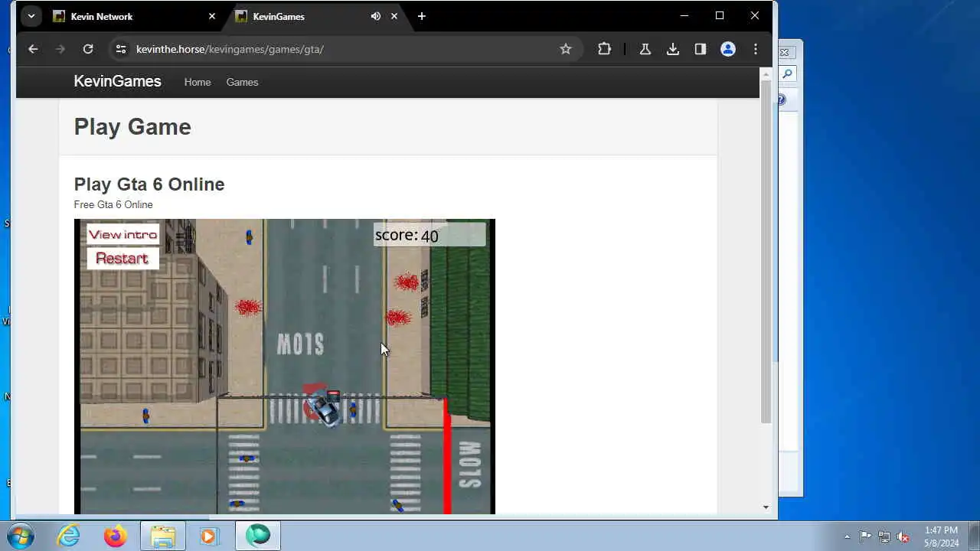Open the network tray icon
The image size is (980, 551).
coord(884,536)
